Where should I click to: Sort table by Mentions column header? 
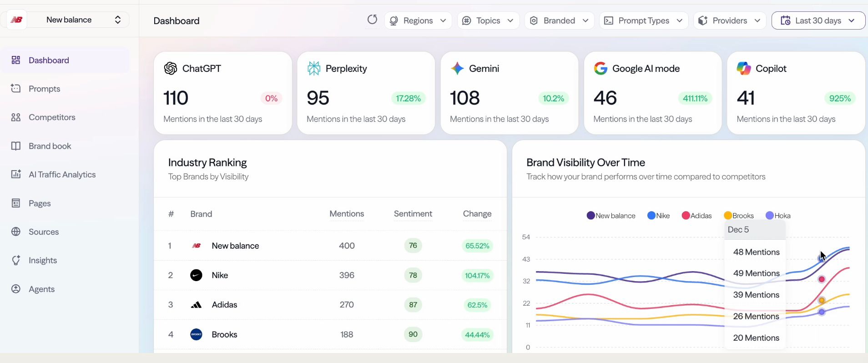coord(347,214)
